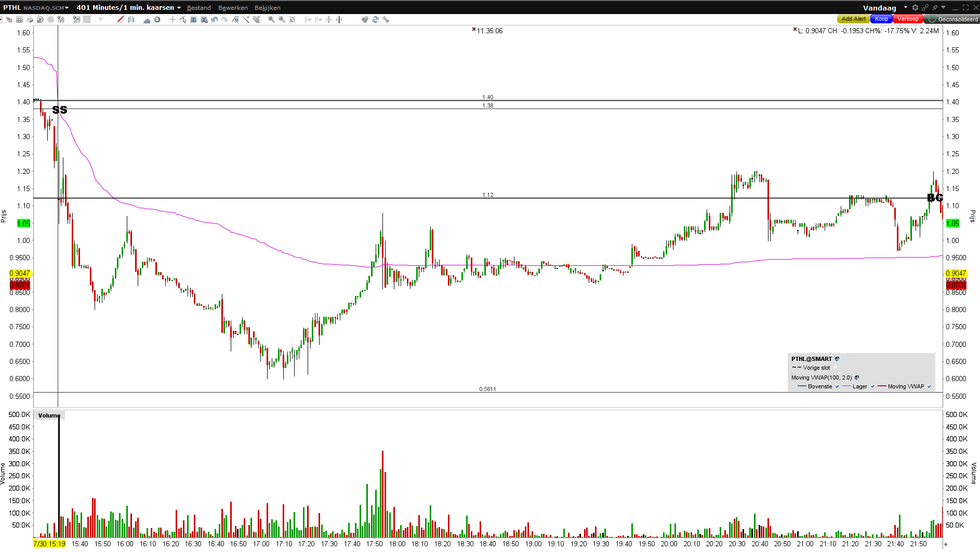Click the 1.12 horizontal line label
Viewport: 980px width, 552px height.
click(487, 195)
